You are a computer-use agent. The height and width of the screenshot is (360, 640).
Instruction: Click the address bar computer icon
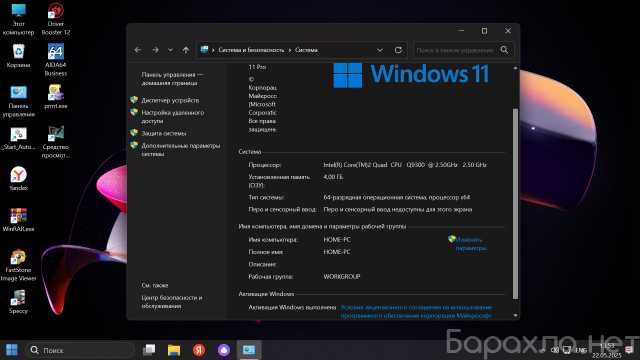[204, 50]
